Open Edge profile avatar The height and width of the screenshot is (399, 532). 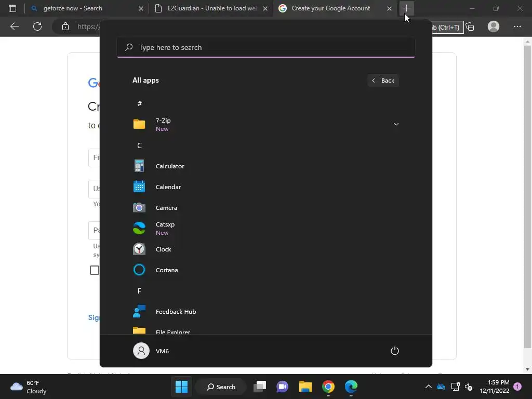pyautogui.click(x=494, y=26)
